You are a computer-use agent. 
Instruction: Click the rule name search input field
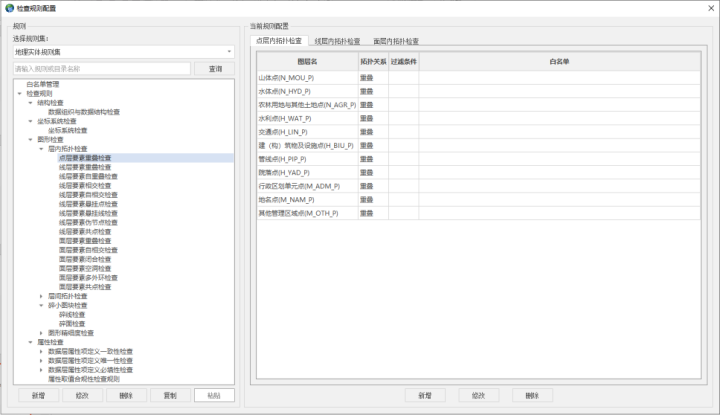101,69
